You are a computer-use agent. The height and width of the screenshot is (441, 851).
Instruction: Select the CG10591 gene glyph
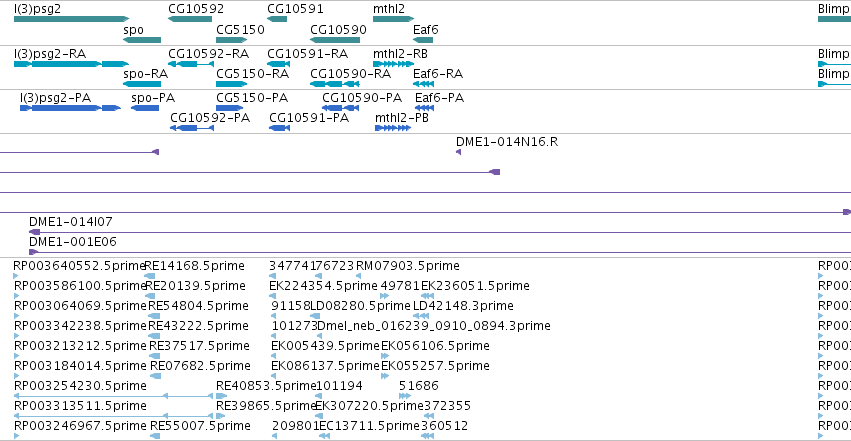pyautogui.click(x=277, y=19)
